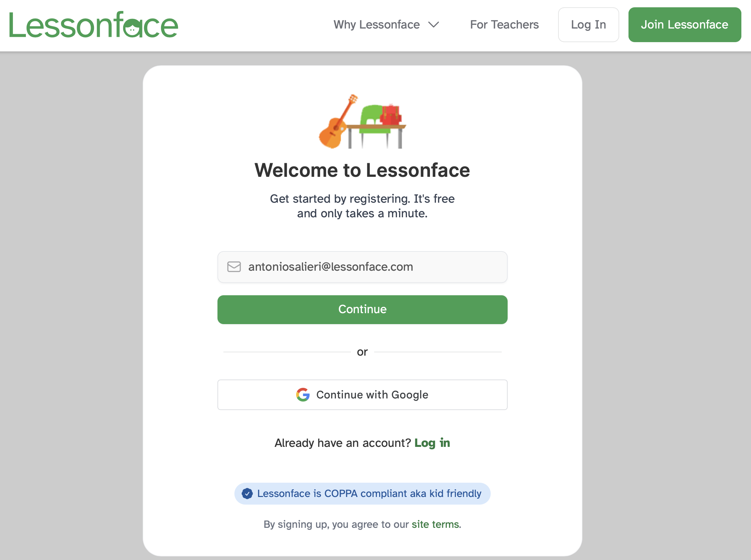Go to the For Teachers page
Viewport: 751px width, 560px height.
point(504,25)
